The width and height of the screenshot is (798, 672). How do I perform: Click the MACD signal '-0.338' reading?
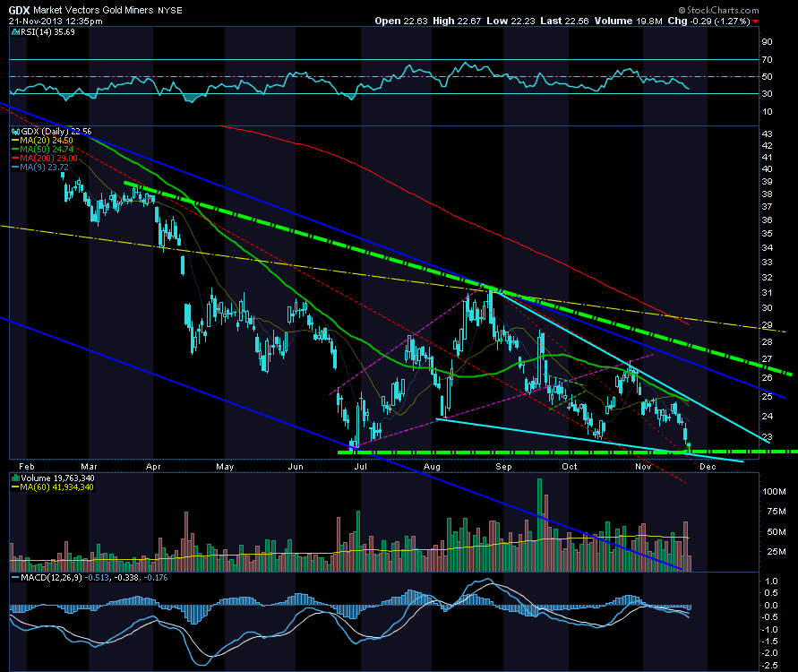pyautogui.click(x=125, y=578)
